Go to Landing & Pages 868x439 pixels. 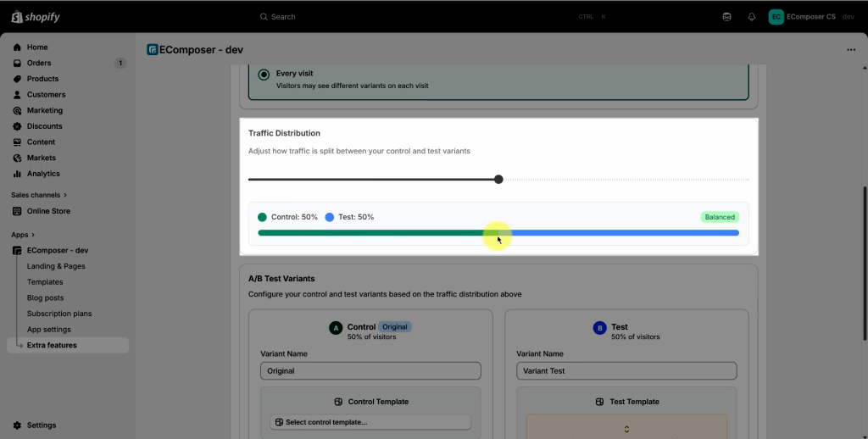tap(56, 266)
